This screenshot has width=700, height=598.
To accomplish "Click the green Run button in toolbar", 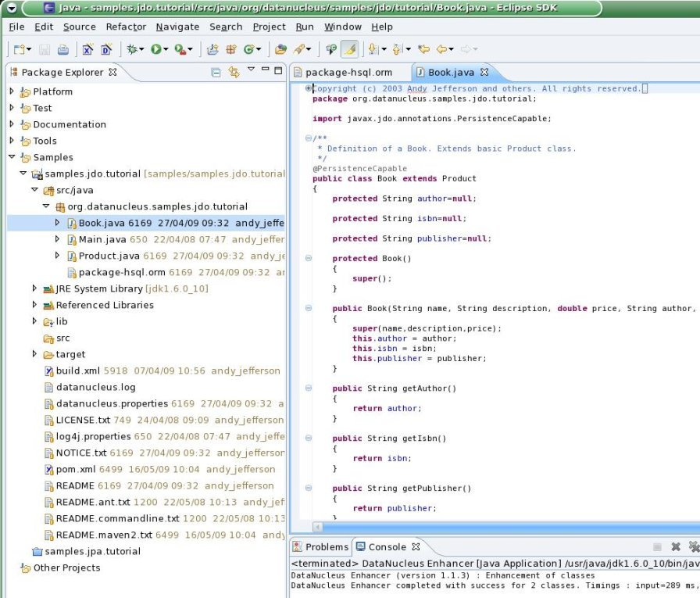I will [x=156, y=49].
